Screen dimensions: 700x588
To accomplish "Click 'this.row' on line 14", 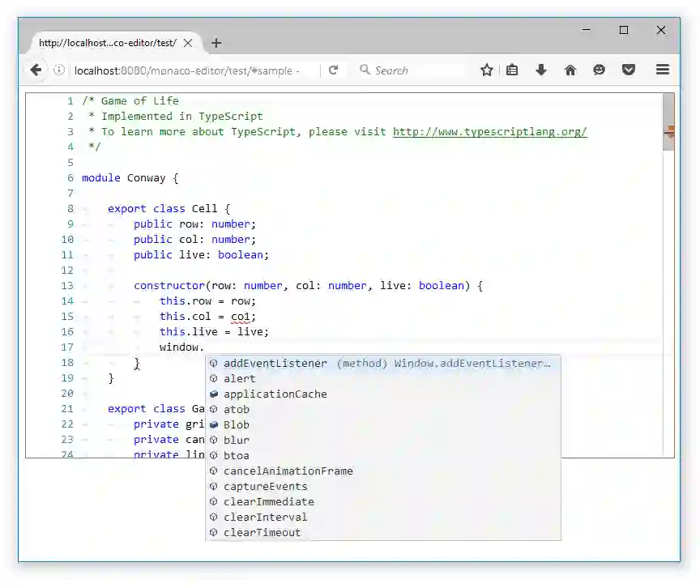I will [186, 301].
